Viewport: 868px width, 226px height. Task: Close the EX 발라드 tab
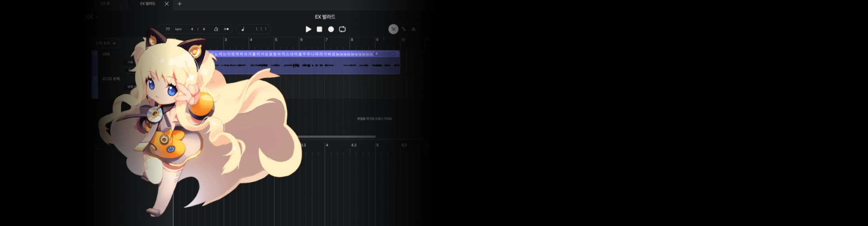coord(166,4)
